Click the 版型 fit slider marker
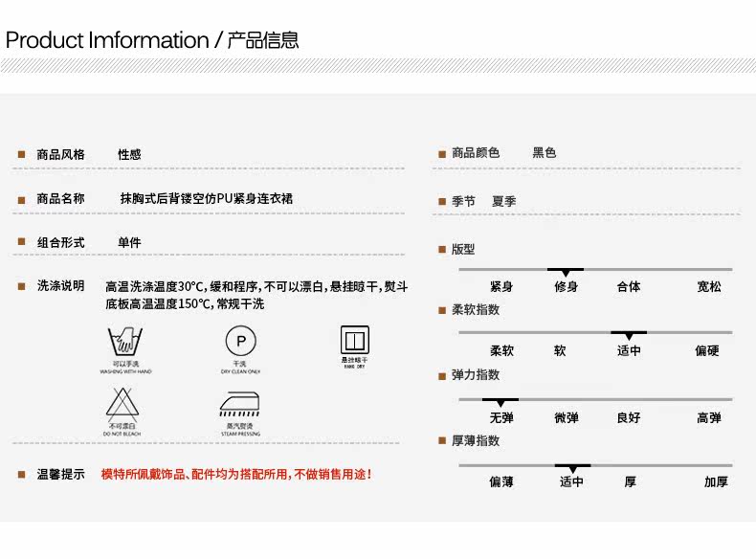The height and width of the screenshot is (559, 756). 566,272
